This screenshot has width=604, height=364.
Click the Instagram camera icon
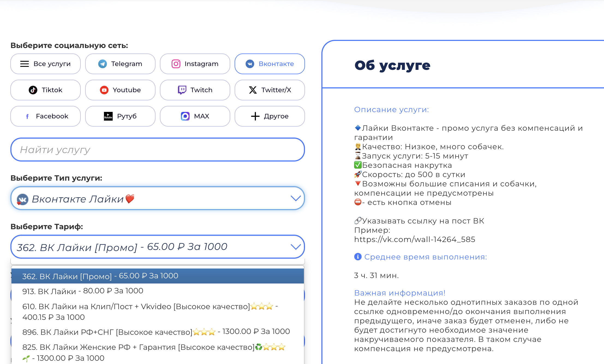(x=176, y=64)
